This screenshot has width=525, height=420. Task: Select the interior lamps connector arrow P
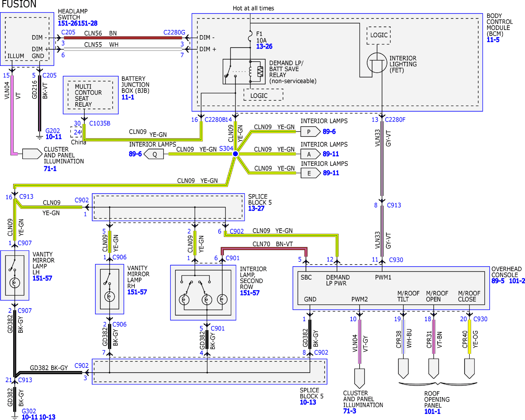(x=310, y=132)
